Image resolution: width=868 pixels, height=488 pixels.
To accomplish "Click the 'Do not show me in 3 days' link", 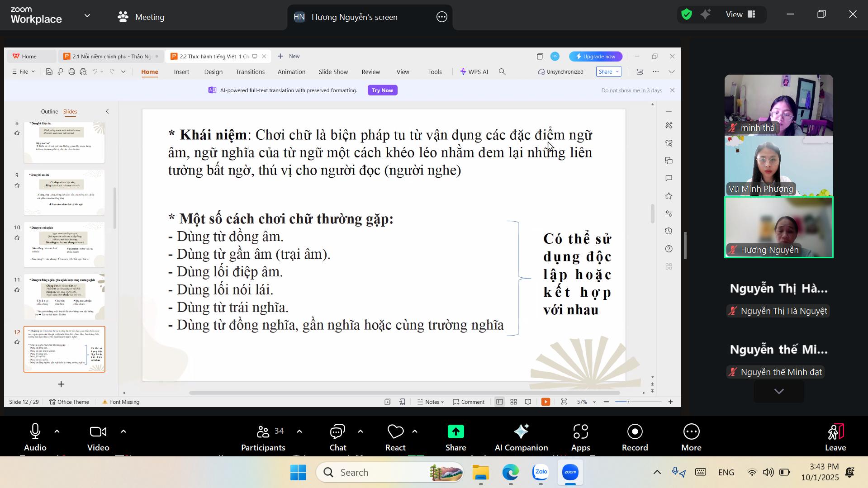I will pos(631,90).
